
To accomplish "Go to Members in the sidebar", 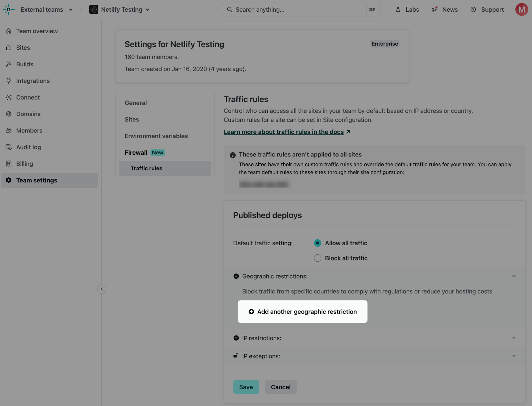I will pyautogui.click(x=50, y=130).
